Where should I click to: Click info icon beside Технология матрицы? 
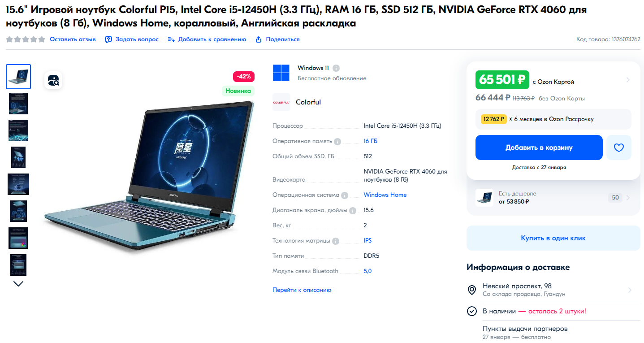tap(336, 241)
